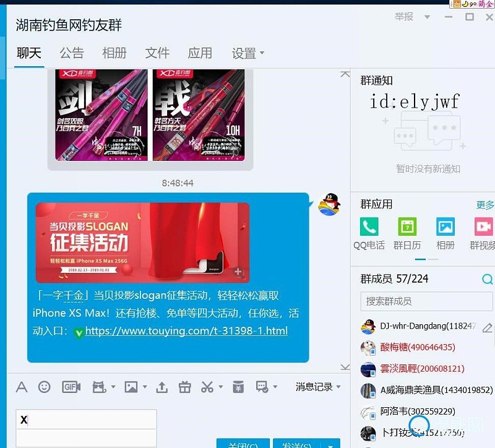Select the 应用 tab
The width and height of the screenshot is (495, 448).
click(x=200, y=53)
